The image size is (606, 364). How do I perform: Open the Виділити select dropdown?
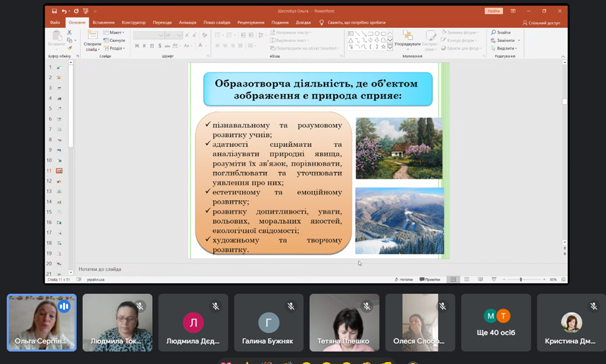pyautogui.click(x=504, y=48)
